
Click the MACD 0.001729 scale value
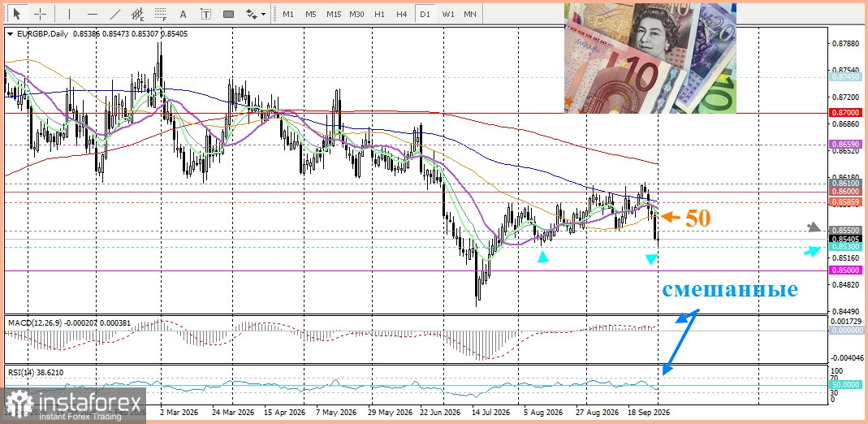point(848,321)
